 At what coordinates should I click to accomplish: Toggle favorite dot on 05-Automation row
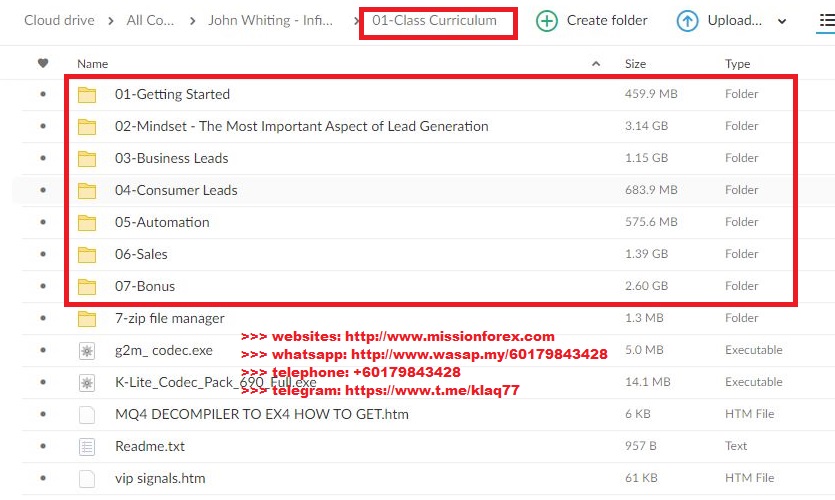pos(43,222)
